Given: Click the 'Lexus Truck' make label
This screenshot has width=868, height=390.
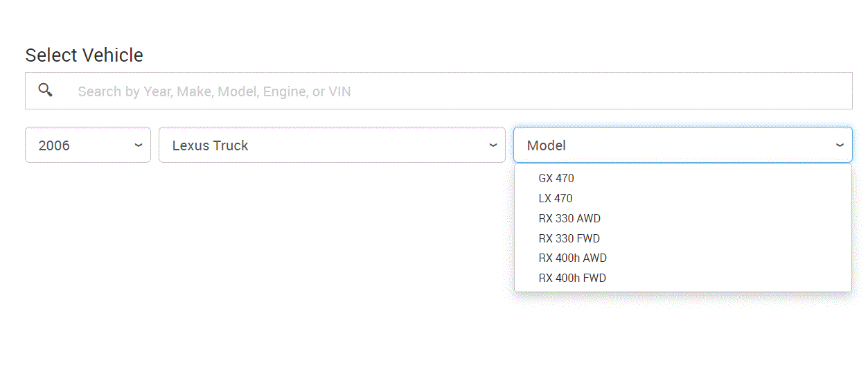Looking at the screenshot, I should click(210, 145).
